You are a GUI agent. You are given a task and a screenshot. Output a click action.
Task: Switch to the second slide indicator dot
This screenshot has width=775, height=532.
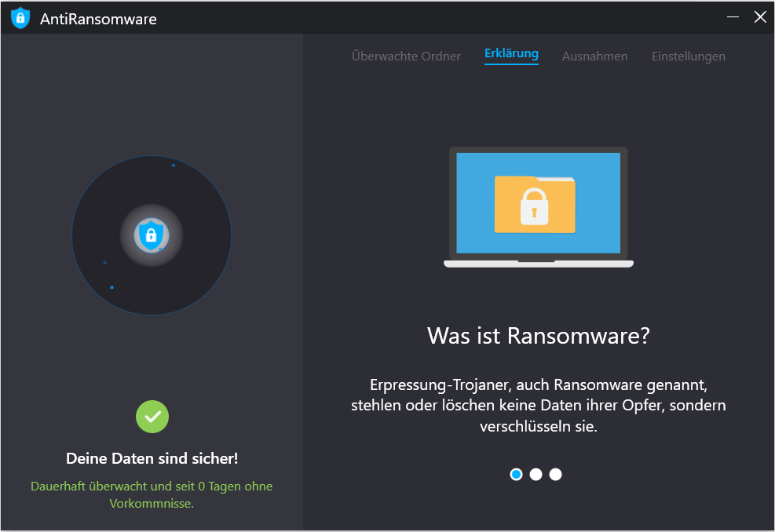(536, 475)
